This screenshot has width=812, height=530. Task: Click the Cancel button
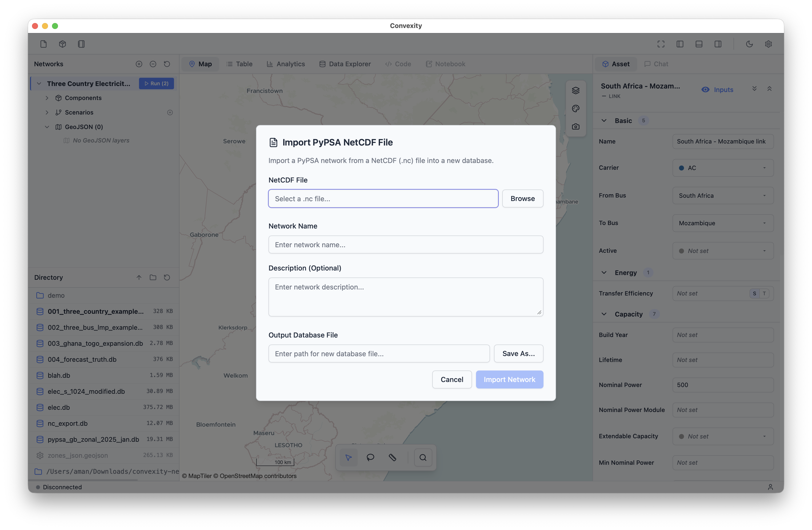pyautogui.click(x=452, y=379)
